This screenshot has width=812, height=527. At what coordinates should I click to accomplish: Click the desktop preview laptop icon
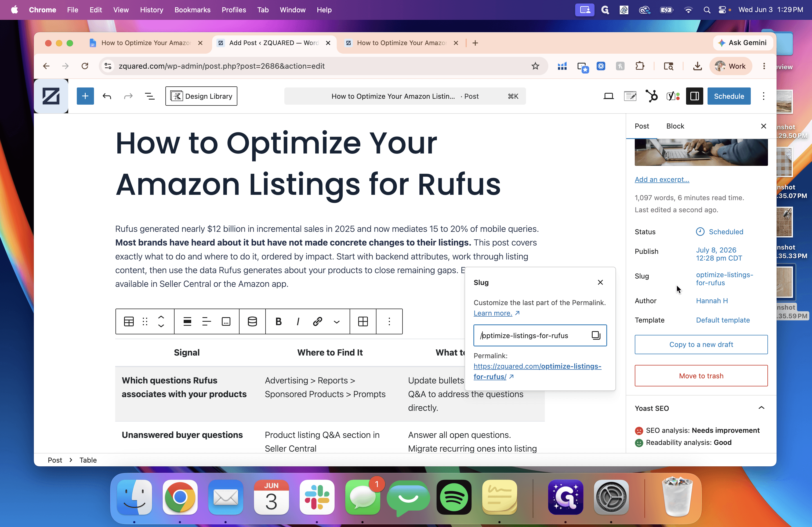(x=608, y=96)
